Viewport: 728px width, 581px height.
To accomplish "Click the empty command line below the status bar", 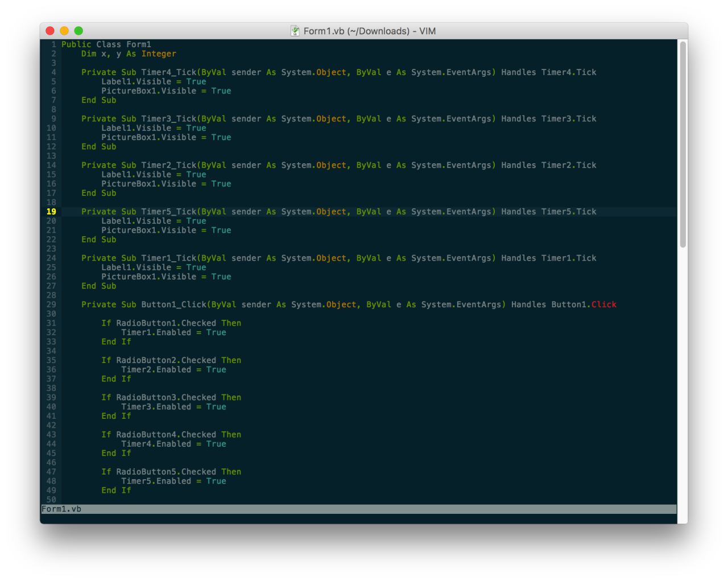I will pos(358,518).
